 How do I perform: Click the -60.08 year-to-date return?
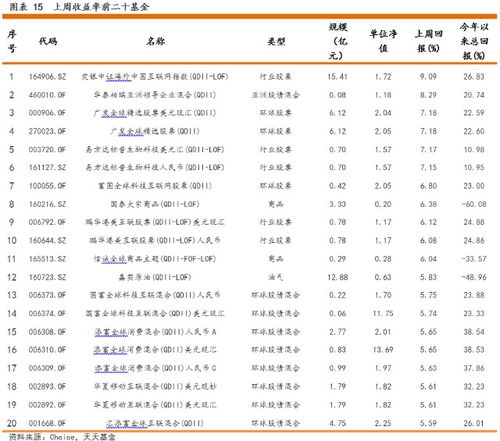474,204
